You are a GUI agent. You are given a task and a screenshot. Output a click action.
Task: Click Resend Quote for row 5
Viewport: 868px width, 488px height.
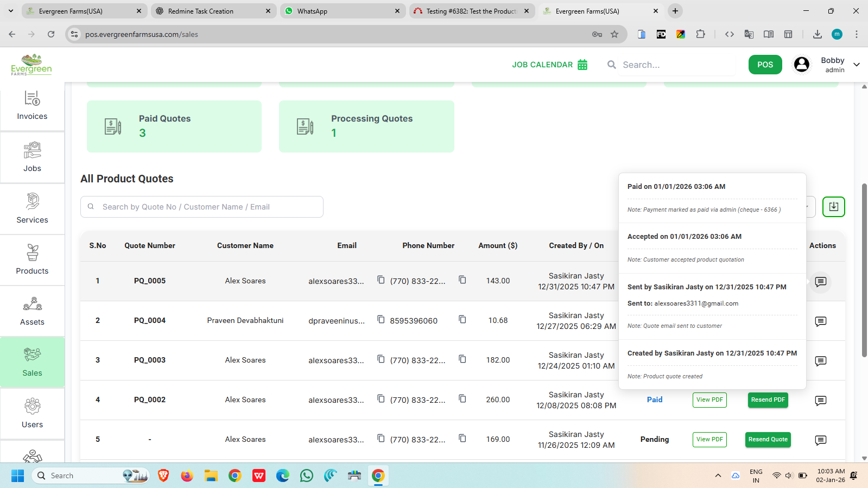768,440
